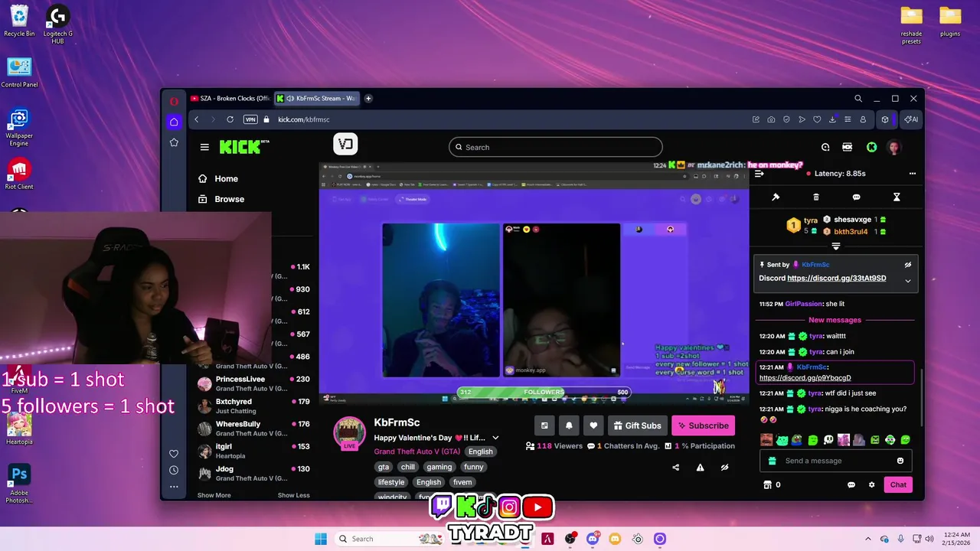Select the funny tag
980x551 pixels.
coord(474,467)
